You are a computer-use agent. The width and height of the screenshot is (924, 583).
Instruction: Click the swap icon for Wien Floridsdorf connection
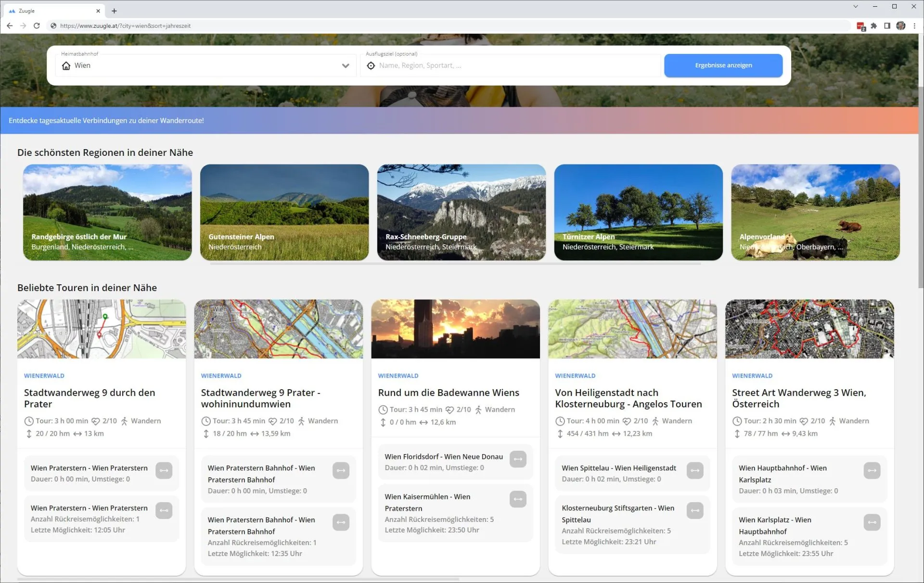(518, 459)
